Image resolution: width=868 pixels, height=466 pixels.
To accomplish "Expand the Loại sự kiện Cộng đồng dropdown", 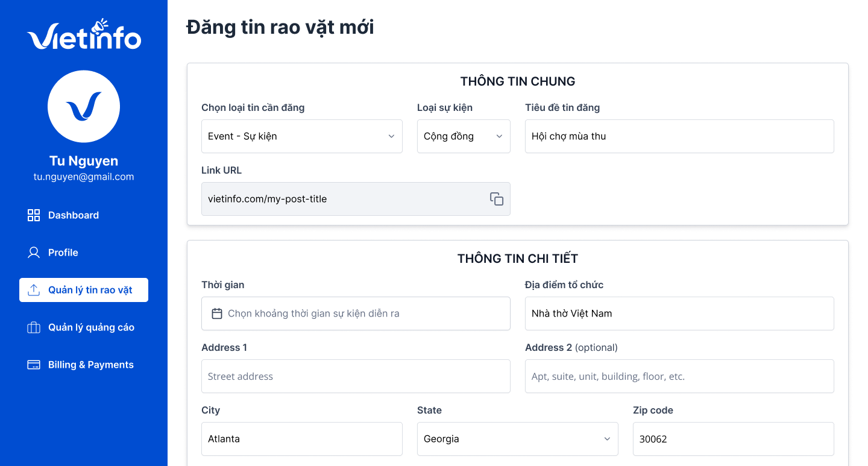I will pyautogui.click(x=464, y=136).
